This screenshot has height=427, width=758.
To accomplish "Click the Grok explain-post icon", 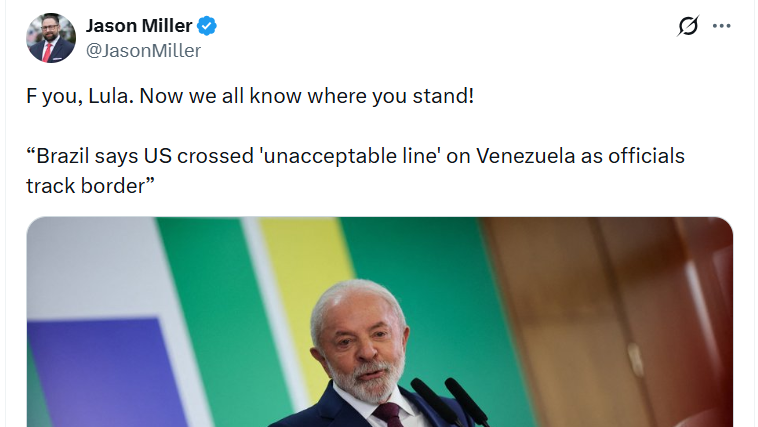I will pyautogui.click(x=688, y=27).
